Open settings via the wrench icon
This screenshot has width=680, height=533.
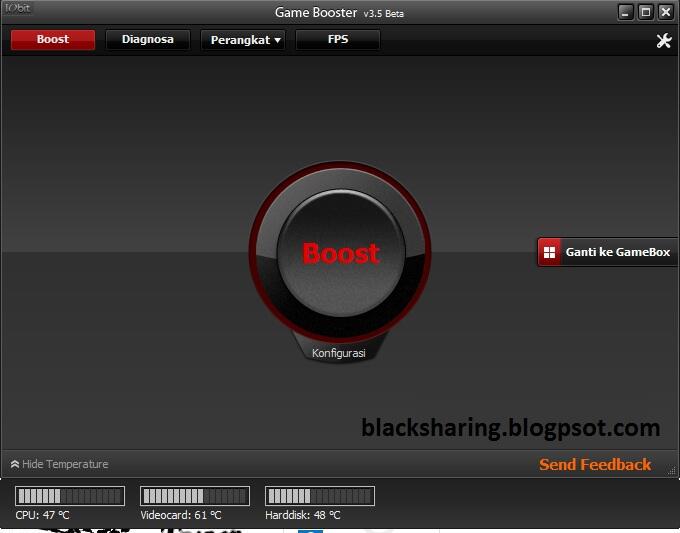(664, 40)
